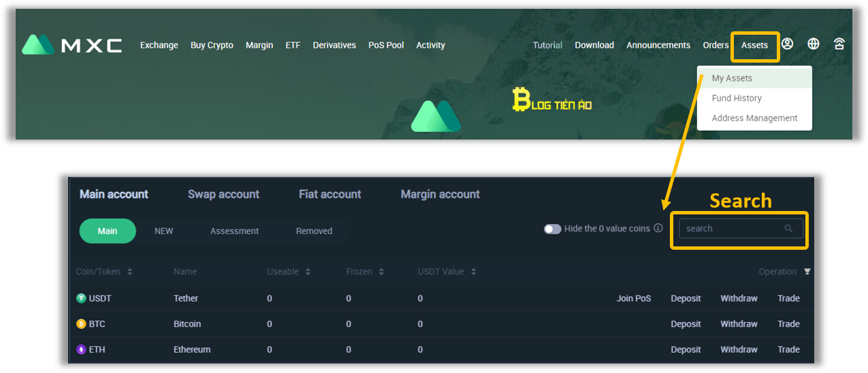Image resolution: width=868 pixels, height=373 pixels.
Task: Click Join PoS for USDT
Action: click(x=634, y=298)
